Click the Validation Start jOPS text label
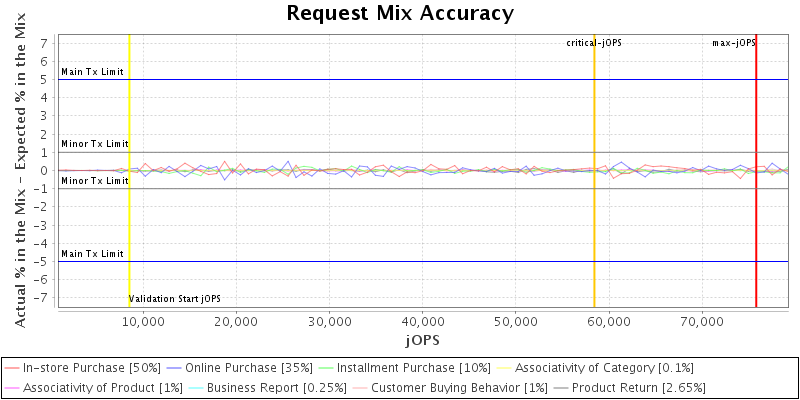Screen dimensions: 800x400 coord(176,298)
